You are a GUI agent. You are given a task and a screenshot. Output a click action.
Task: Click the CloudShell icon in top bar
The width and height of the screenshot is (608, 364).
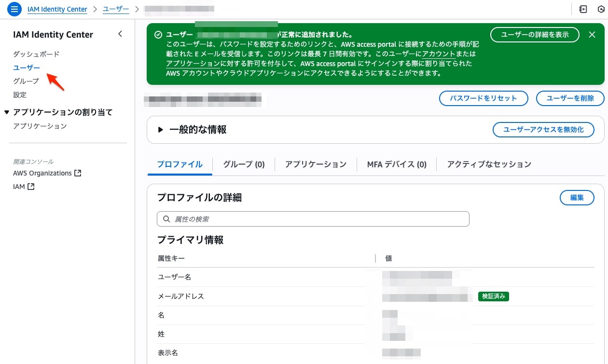click(583, 9)
